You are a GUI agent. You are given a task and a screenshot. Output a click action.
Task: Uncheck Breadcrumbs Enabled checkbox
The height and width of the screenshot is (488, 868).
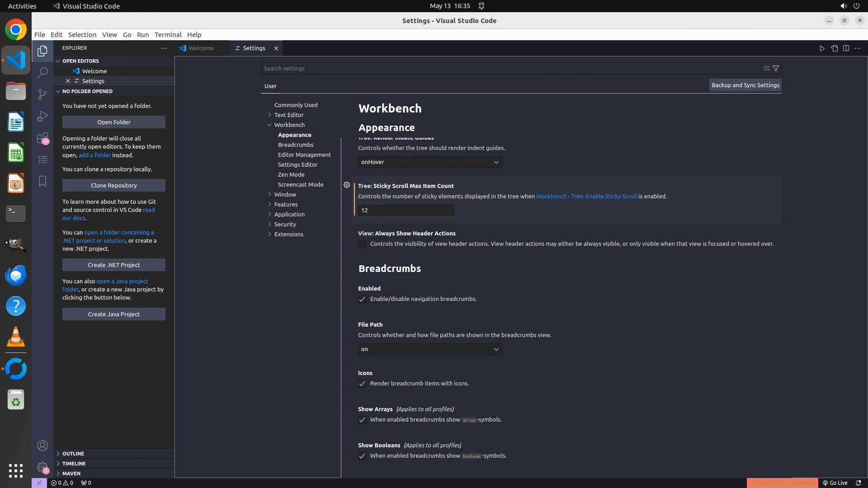(x=362, y=299)
